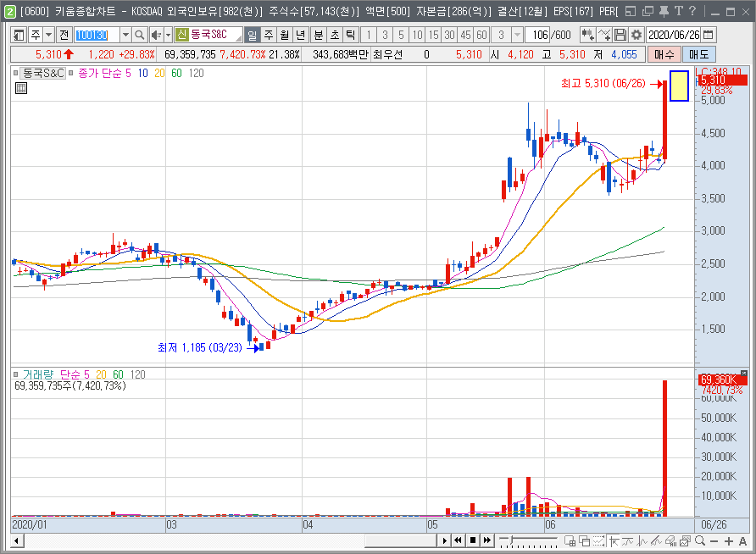The height and width of the screenshot is (554, 756).
Task: Close the volume panel with X
Action: pyautogui.click(x=744, y=374)
